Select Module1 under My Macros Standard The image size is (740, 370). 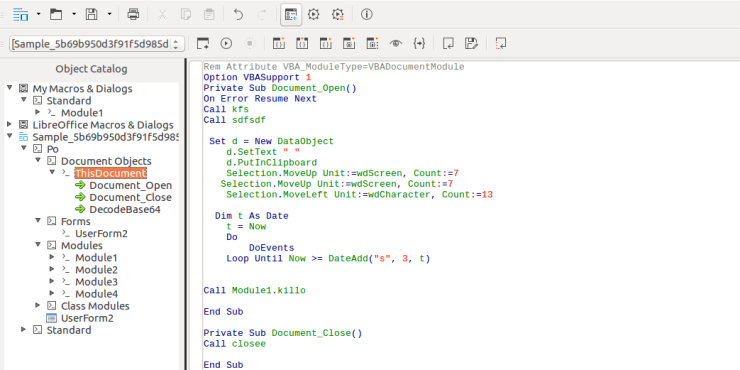[x=82, y=113]
